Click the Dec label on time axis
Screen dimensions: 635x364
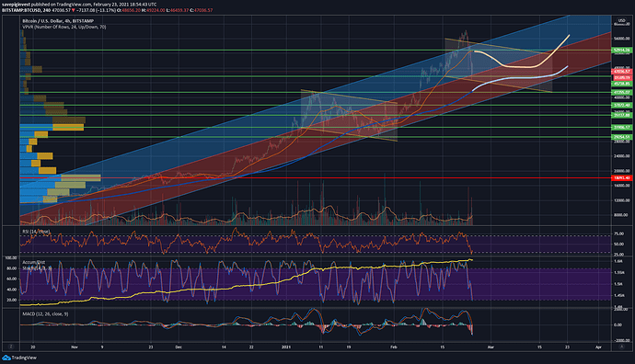click(x=179, y=347)
